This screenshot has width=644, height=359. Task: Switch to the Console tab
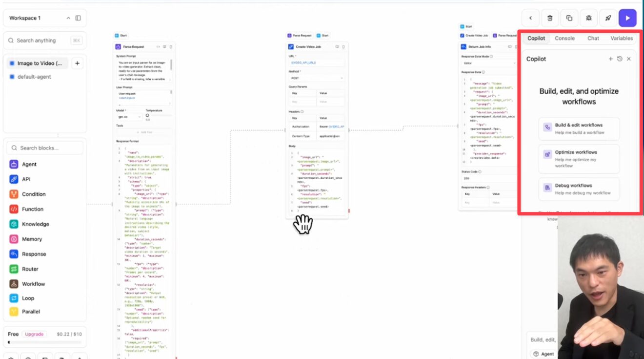(x=564, y=38)
